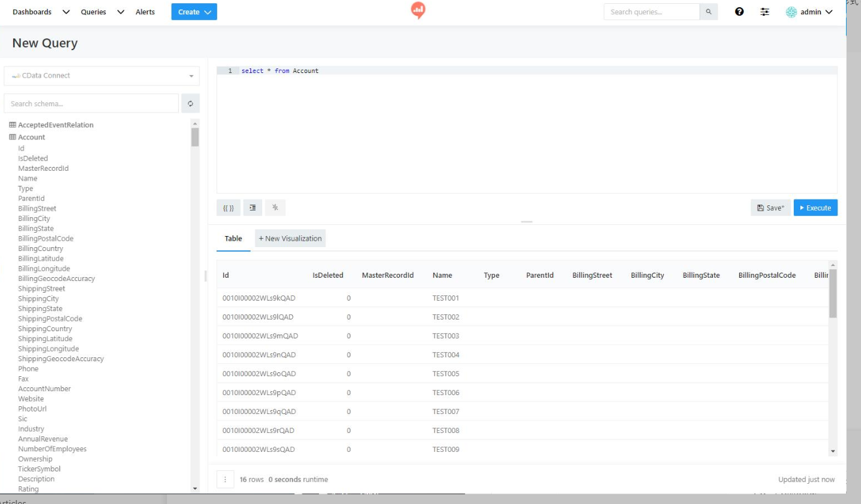This screenshot has height=504, width=861.
Task: Click the AccountNumber schema column
Action: point(44,389)
